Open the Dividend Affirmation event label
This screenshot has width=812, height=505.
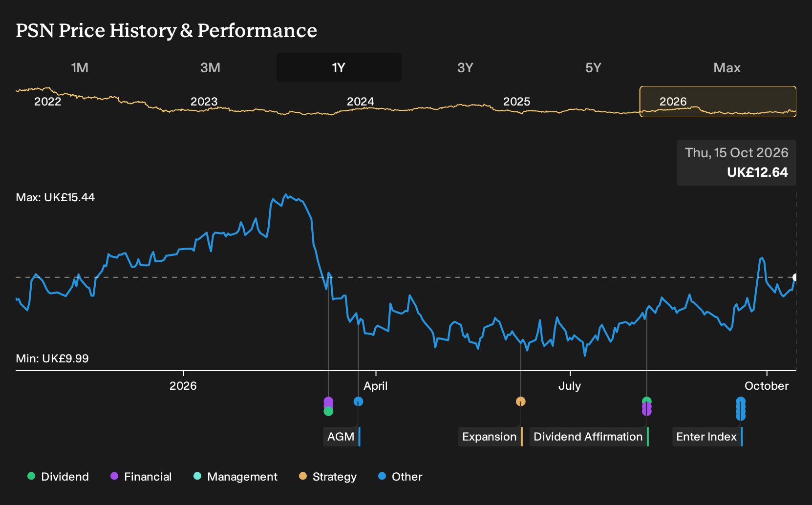tap(589, 437)
